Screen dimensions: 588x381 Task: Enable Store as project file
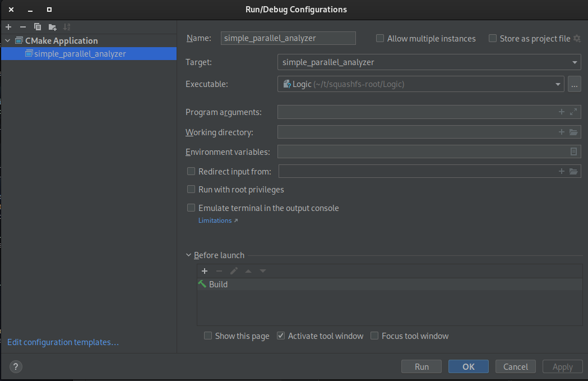click(x=493, y=38)
